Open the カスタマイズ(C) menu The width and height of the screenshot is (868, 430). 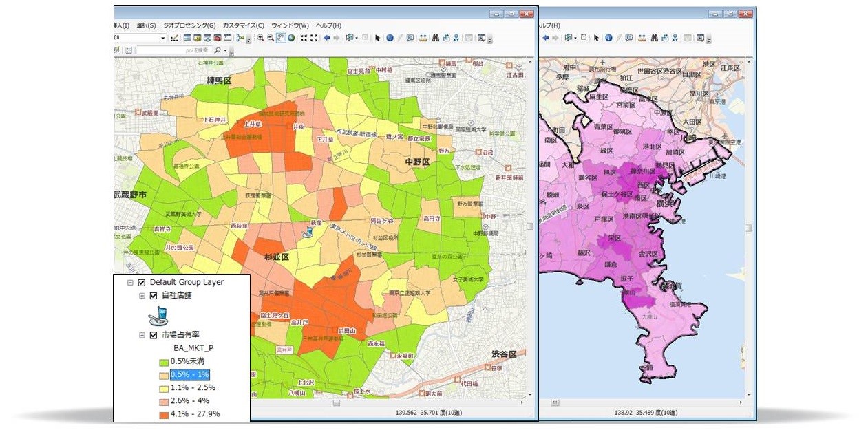point(243,25)
